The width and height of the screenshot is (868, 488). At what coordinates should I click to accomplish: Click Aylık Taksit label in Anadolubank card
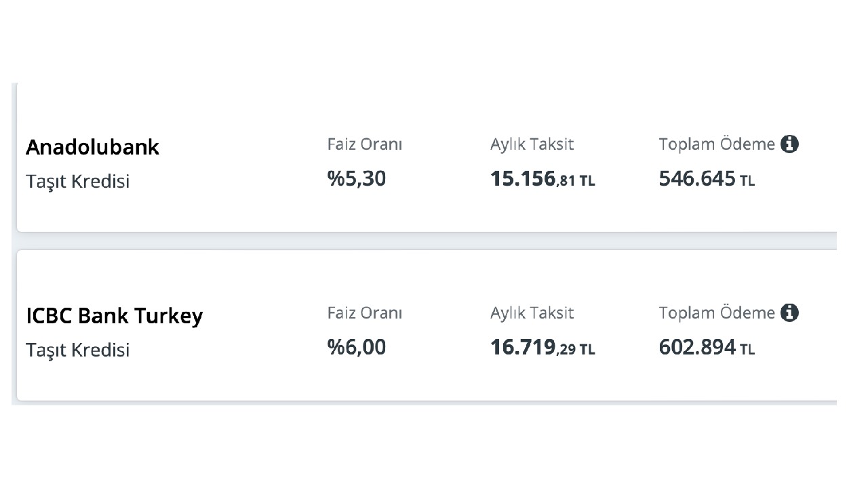point(532,144)
